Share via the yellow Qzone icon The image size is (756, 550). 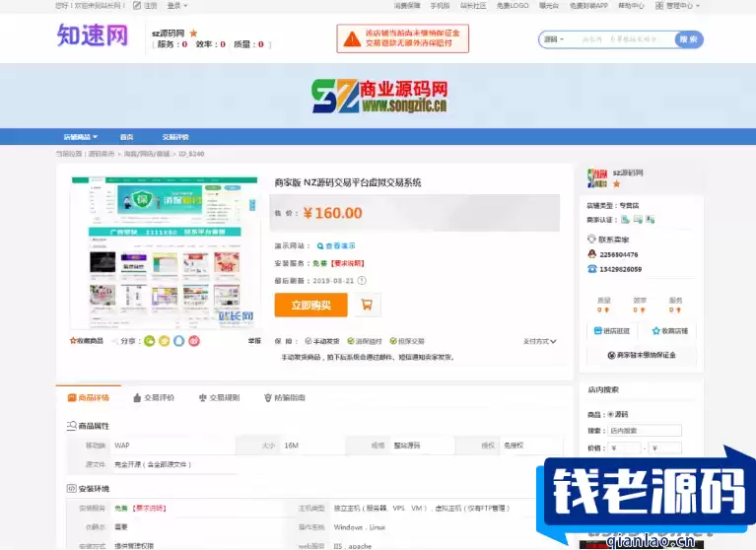click(165, 341)
